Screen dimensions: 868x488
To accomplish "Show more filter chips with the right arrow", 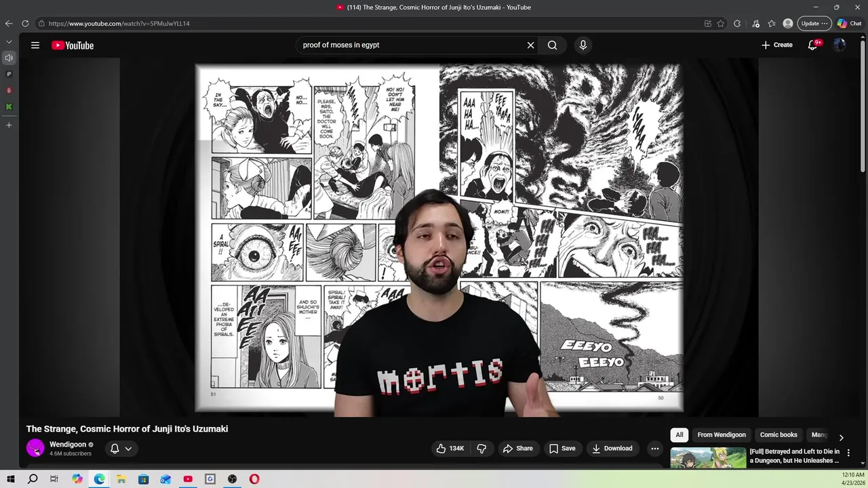I will pos(841,437).
